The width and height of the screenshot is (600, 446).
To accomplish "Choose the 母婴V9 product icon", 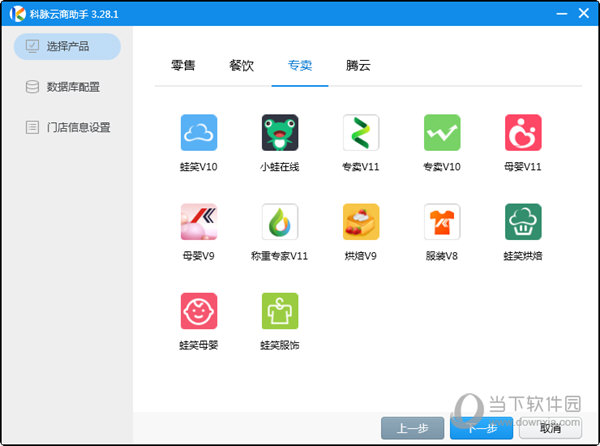I will [x=199, y=221].
